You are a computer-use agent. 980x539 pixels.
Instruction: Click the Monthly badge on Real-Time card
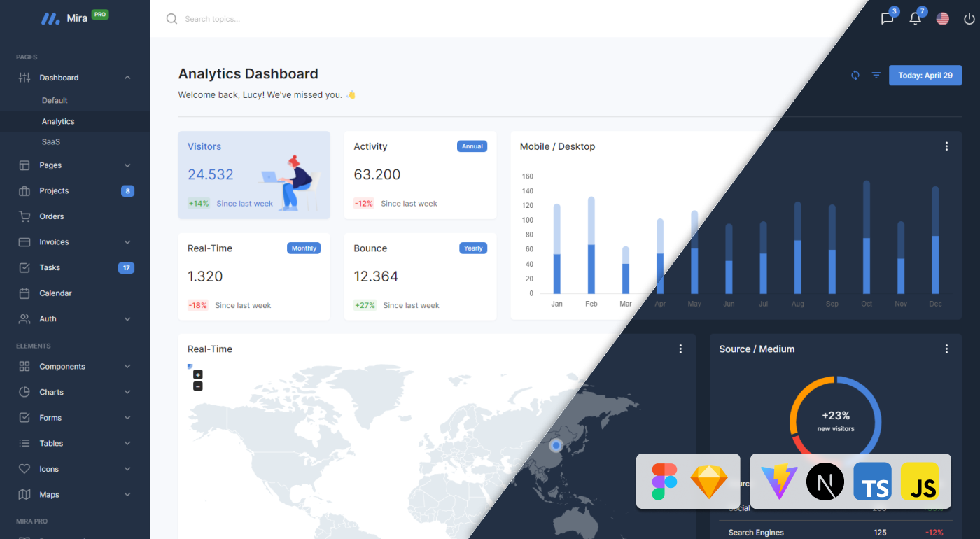pos(304,247)
